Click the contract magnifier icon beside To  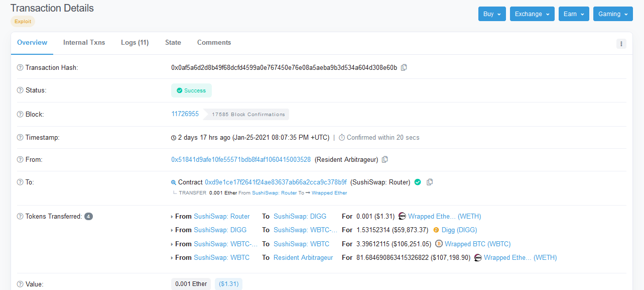[x=174, y=182]
